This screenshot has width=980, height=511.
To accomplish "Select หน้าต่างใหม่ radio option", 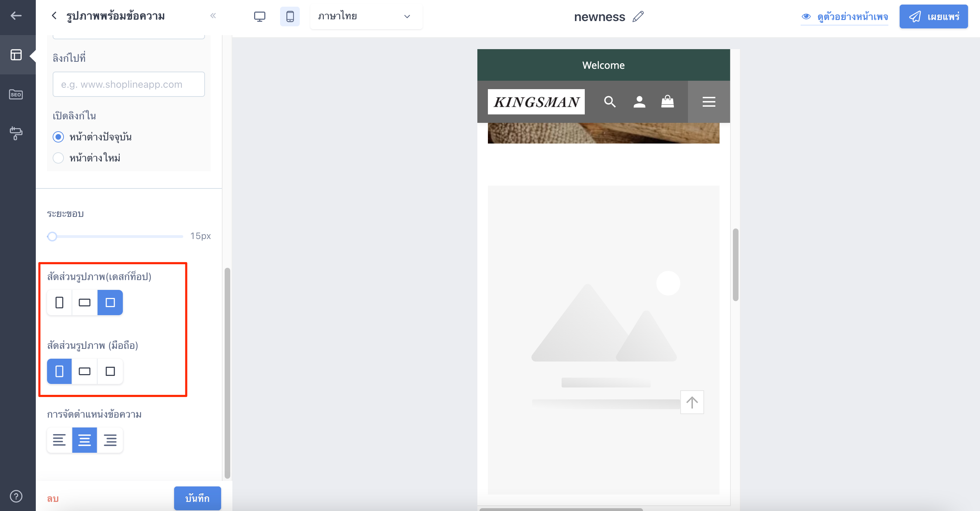I will pyautogui.click(x=58, y=158).
